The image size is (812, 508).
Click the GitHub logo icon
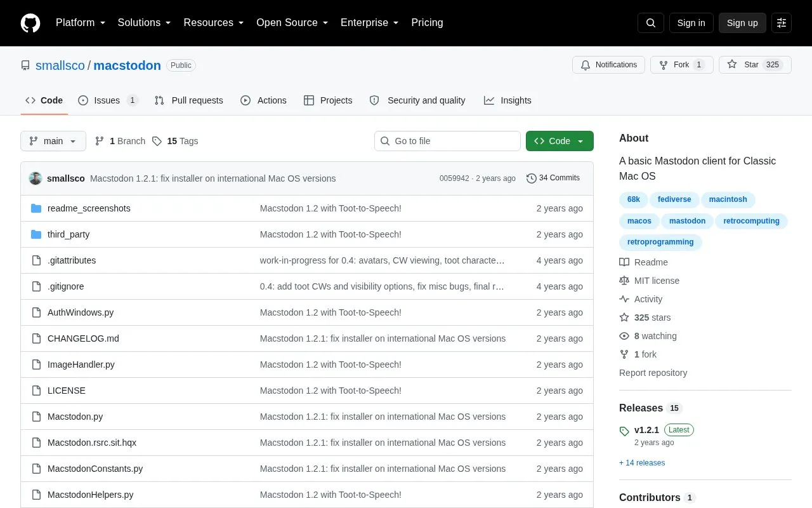coord(30,23)
